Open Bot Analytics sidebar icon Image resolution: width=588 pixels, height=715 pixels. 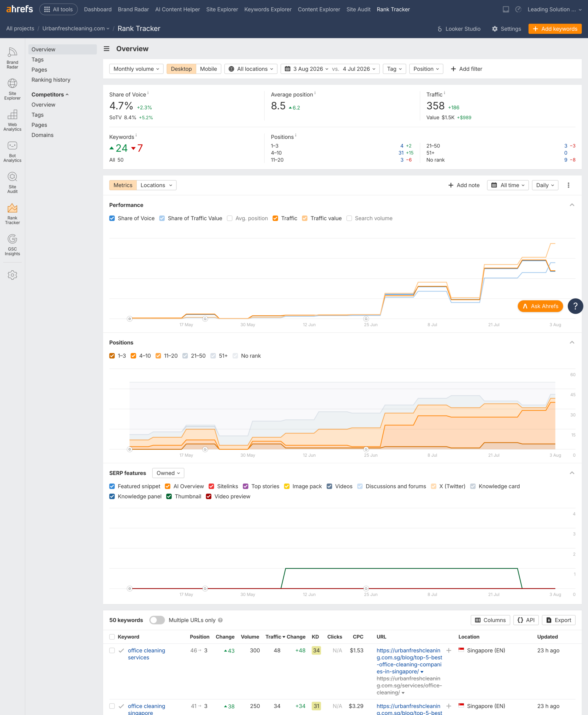click(x=12, y=151)
